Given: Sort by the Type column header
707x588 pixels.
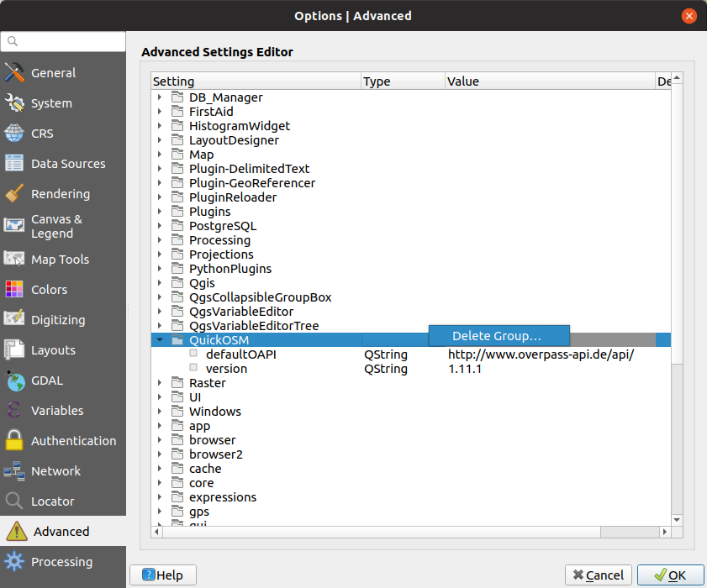Looking at the screenshot, I should [403, 81].
